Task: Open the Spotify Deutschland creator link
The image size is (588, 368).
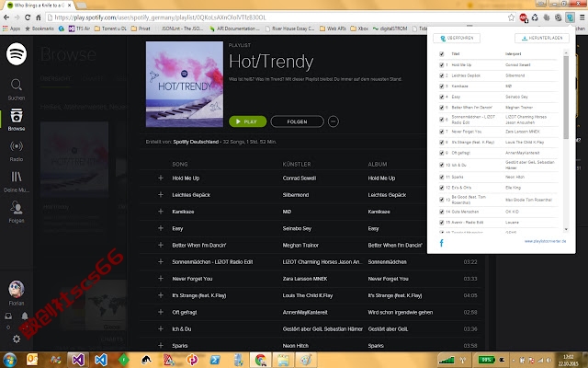Action: (196, 142)
